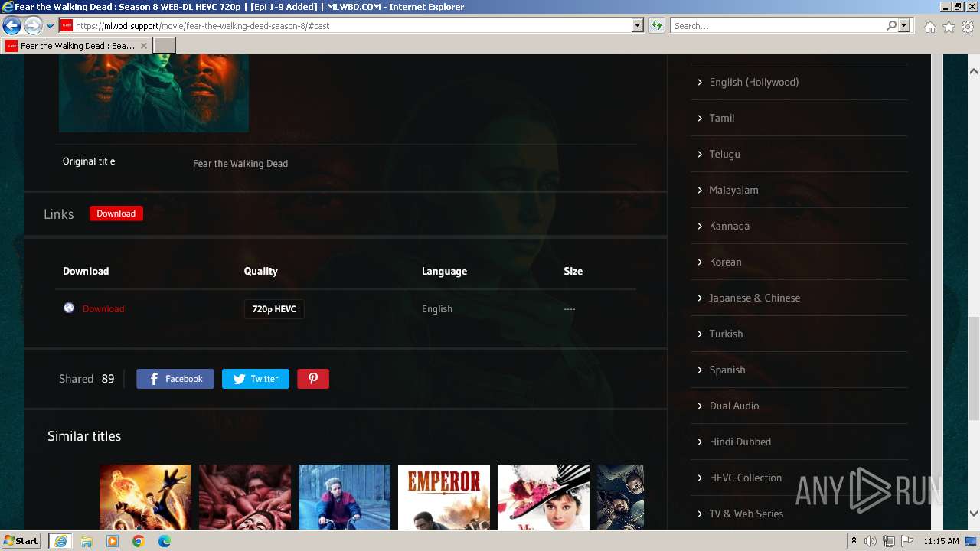Select the Fear the Walking Dead tab
Screen dimensions: 980x551
[77, 46]
